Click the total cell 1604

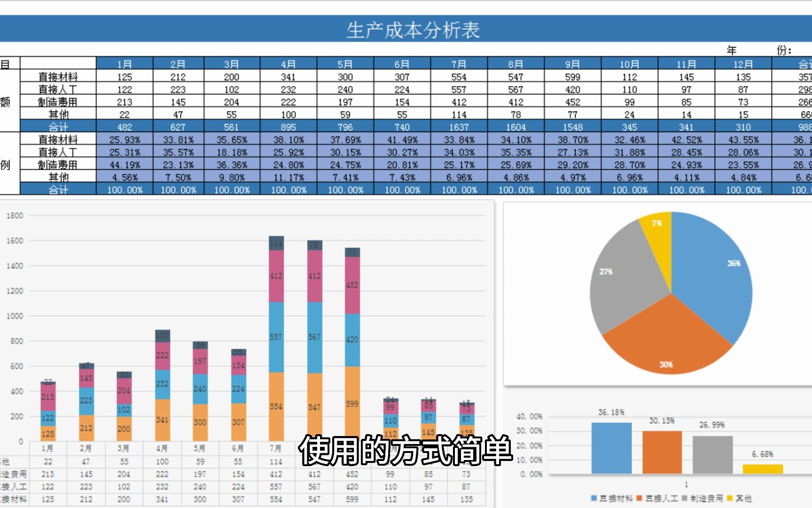tap(515, 127)
